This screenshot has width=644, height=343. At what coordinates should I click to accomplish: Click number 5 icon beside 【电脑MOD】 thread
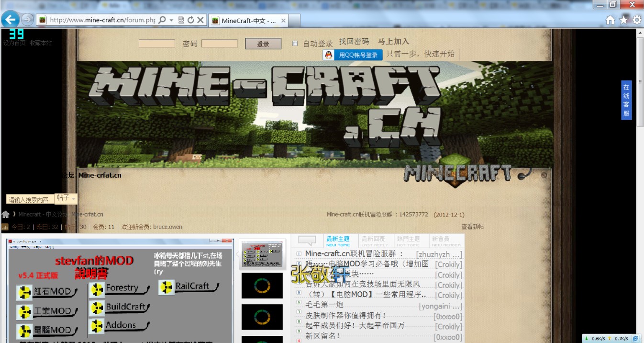click(x=299, y=293)
